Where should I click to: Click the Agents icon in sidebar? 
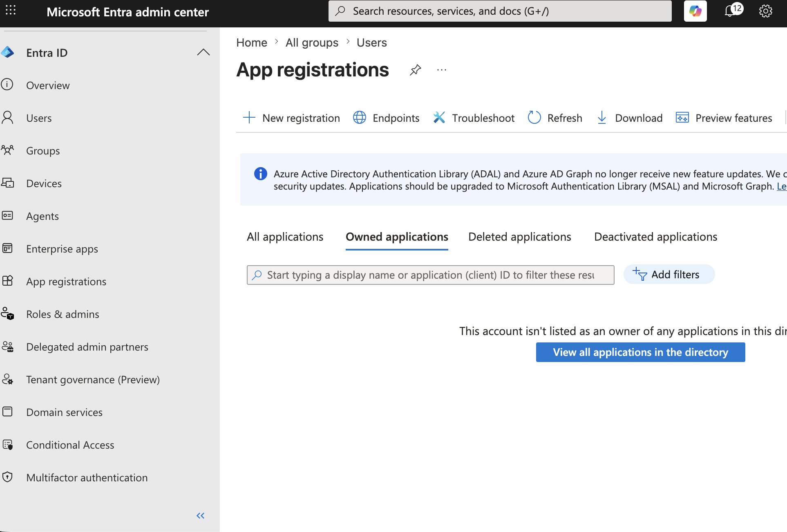pos(7,215)
